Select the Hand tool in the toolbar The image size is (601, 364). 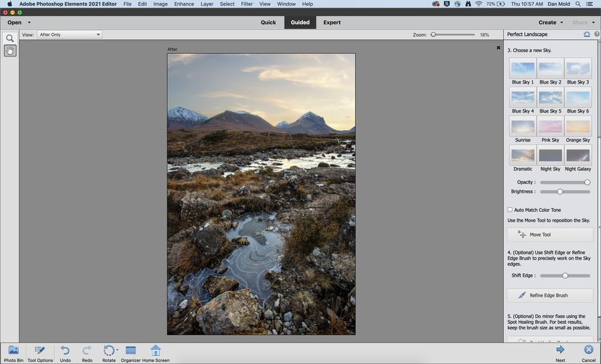click(x=9, y=50)
